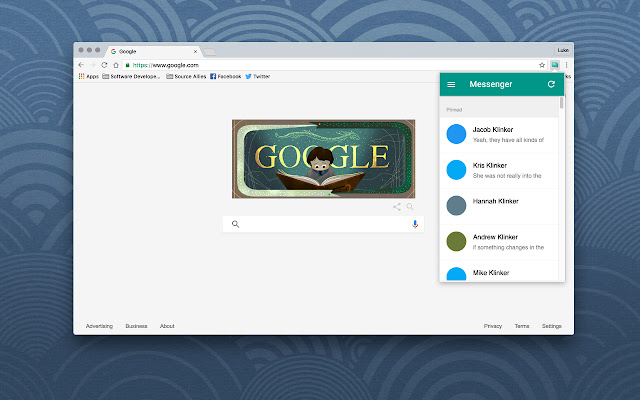Open conversation with Hannah Klinker
Viewport: 640px width, 400px height.
[x=500, y=205]
